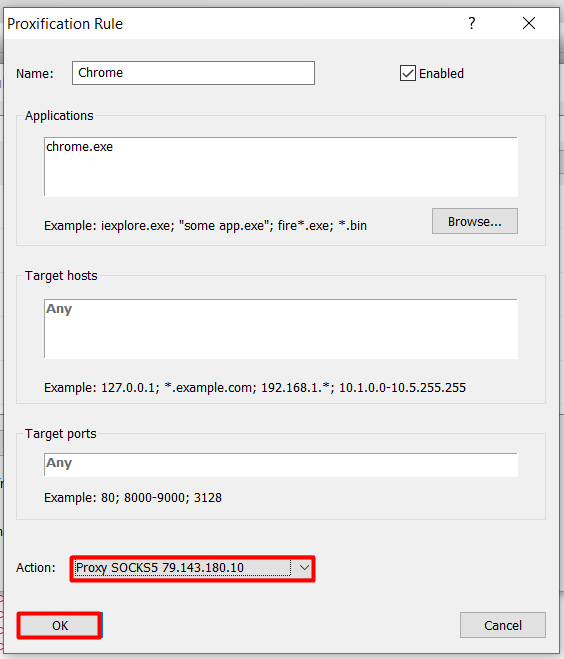Open the Browse... file picker
564x659 pixels.
(474, 221)
